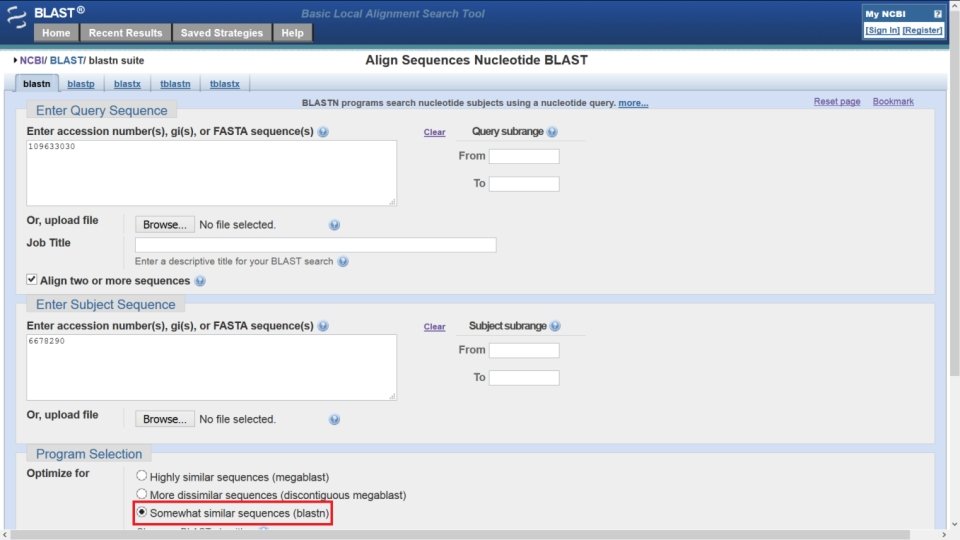This screenshot has height=540, width=960.
Task: Open help for the query accession field
Action: pyautogui.click(x=323, y=132)
